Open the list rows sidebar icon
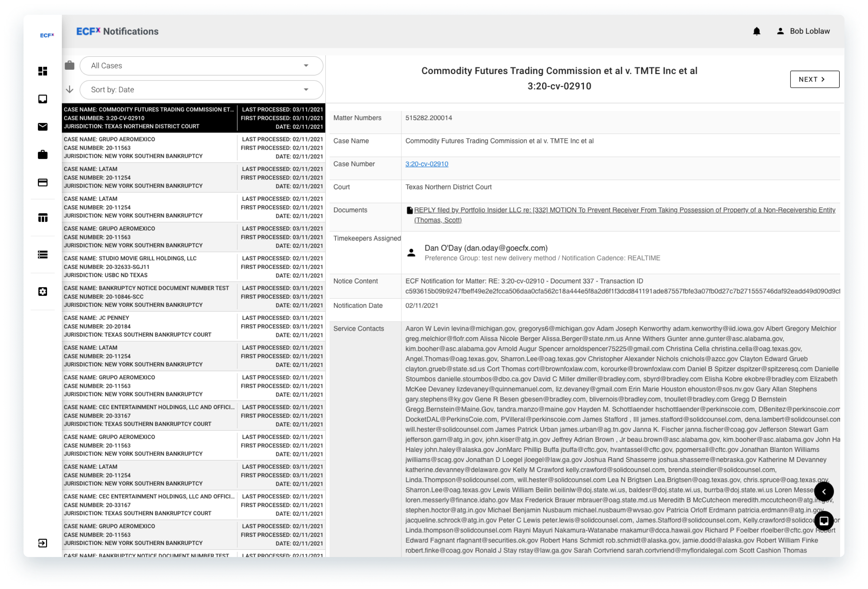This screenshot has height=589, width=868. [43, 254]
